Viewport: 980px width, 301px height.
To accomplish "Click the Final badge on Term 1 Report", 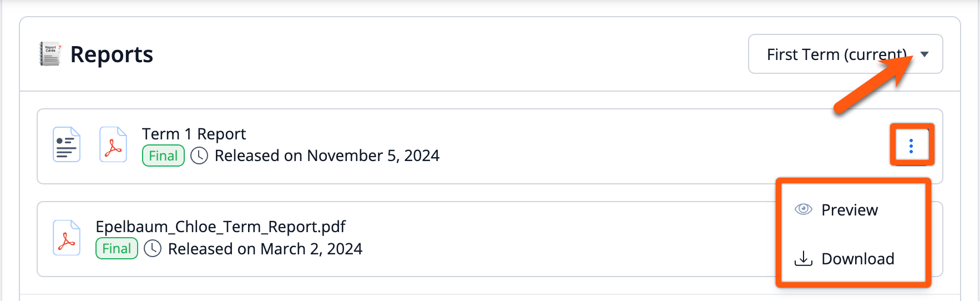I will coord(163,155).
